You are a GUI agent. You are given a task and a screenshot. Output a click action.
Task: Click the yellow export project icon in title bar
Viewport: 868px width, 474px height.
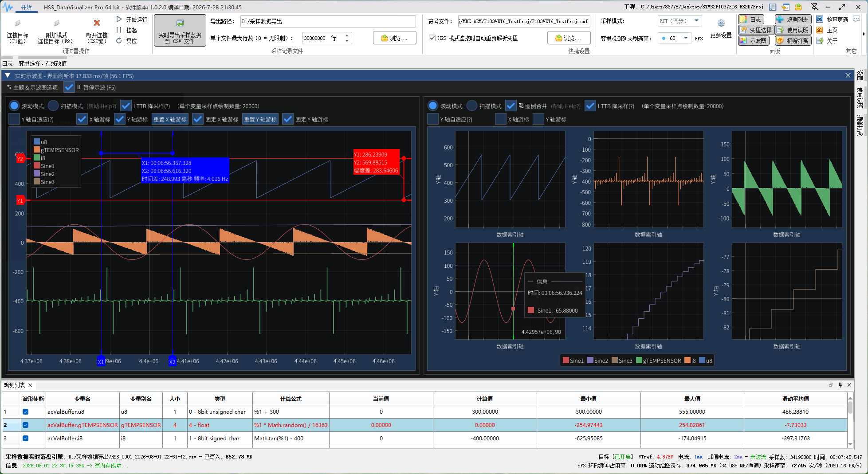click(x=798, y=7)
